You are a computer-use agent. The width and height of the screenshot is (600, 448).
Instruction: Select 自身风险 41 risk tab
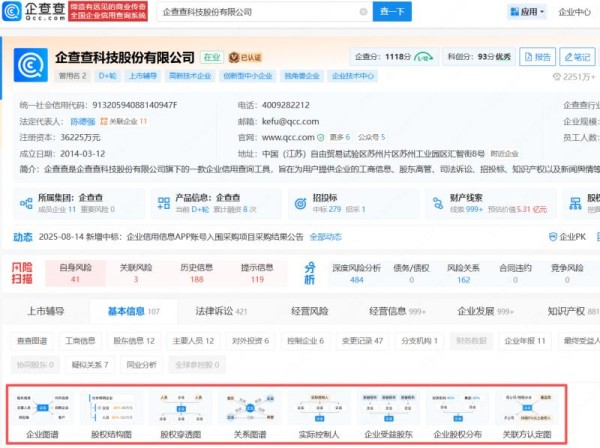click(x=75, y=273)
